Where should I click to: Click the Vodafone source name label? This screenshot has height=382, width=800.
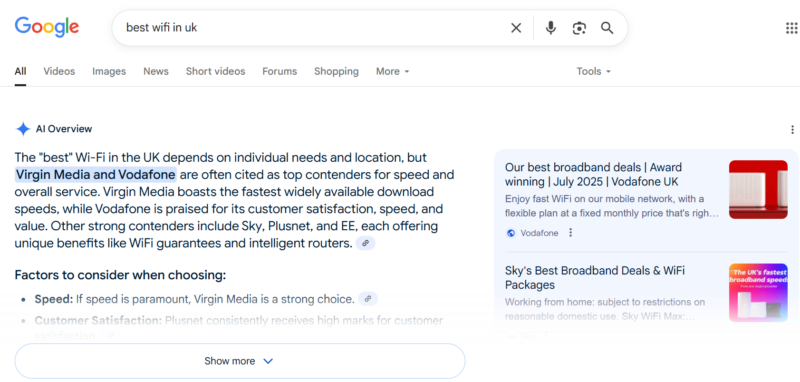(x=539, y=233)
